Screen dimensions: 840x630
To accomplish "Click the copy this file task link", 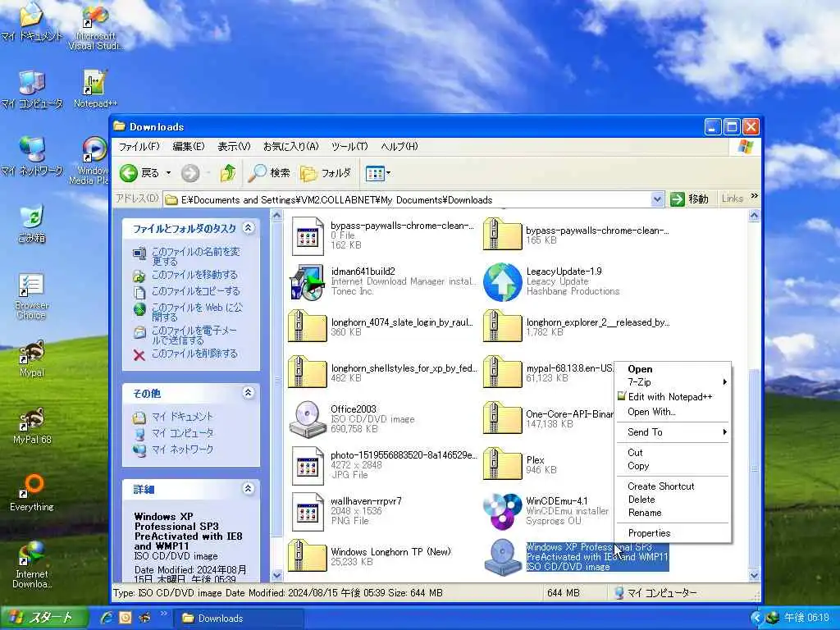I will [195, 291].
